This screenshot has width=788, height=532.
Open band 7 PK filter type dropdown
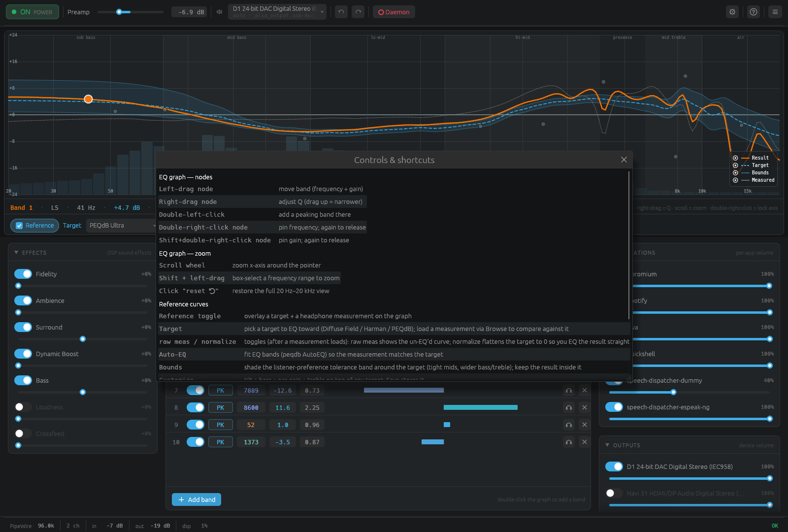(220, 391)
